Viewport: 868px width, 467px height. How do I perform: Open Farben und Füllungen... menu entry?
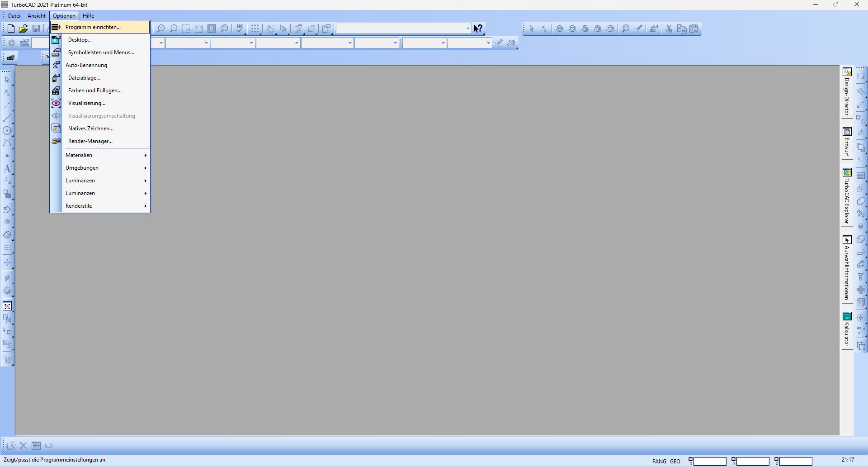pos(100,91)
